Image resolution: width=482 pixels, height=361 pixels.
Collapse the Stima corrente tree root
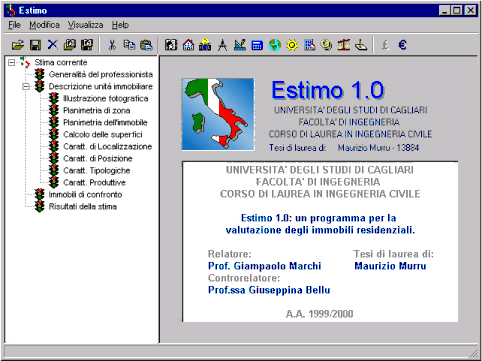12,62
